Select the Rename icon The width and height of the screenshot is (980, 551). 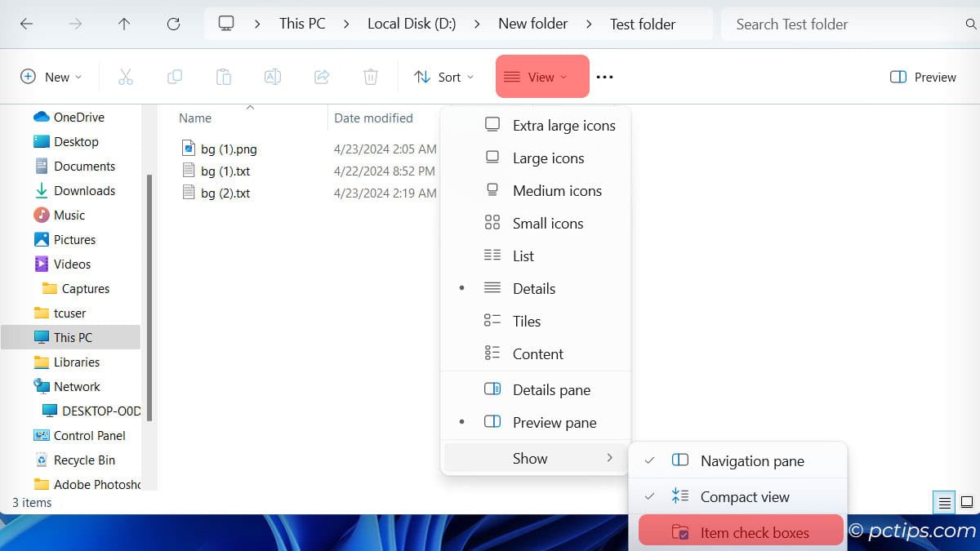click(273, 76)
